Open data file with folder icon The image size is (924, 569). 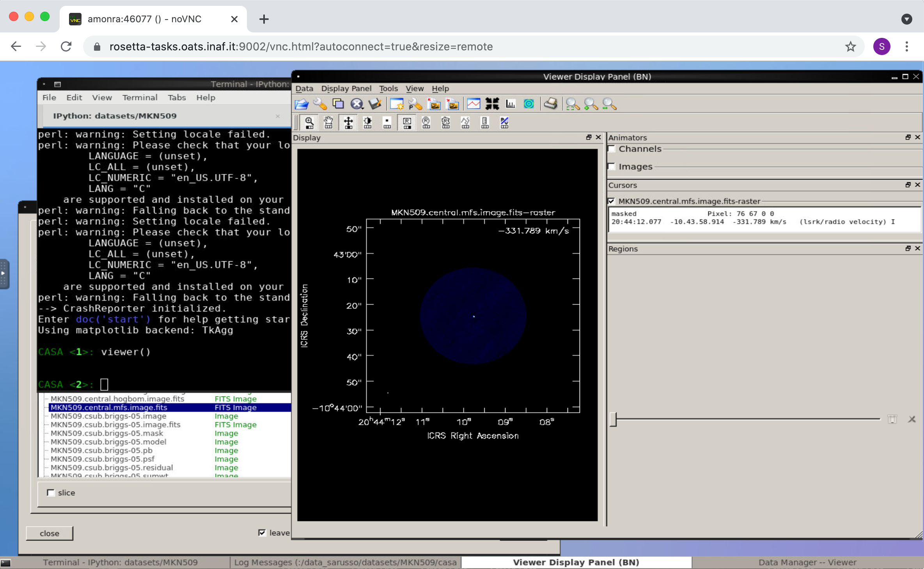click(301, 104)
